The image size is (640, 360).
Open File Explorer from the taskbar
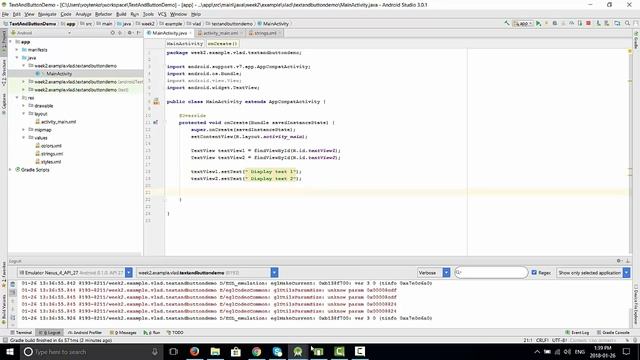pos(215,351)
